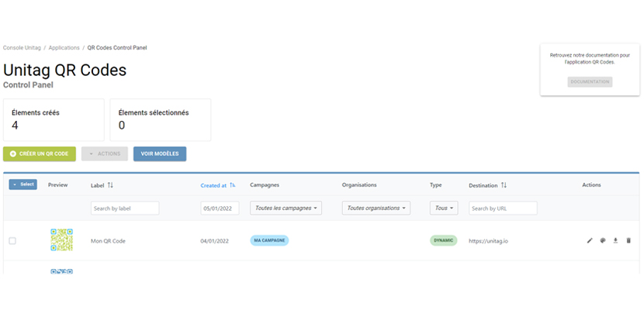Sort the table by Label sort arrows

(110, 185)
